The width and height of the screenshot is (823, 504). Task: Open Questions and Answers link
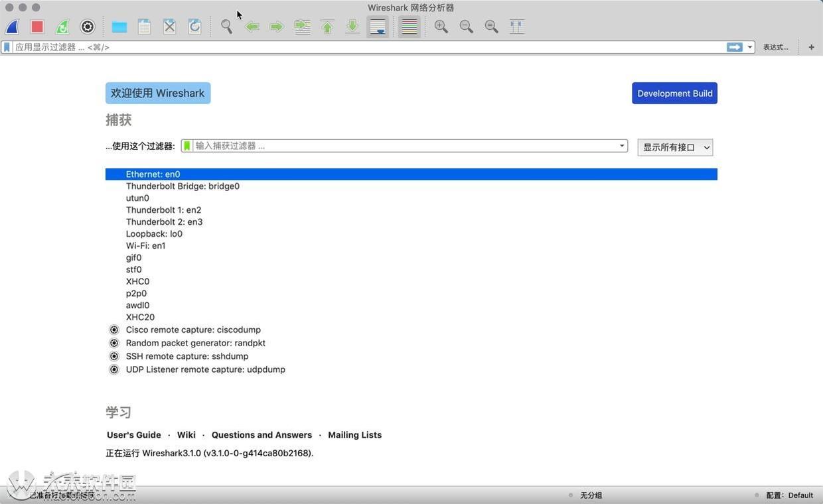(262, 435)
